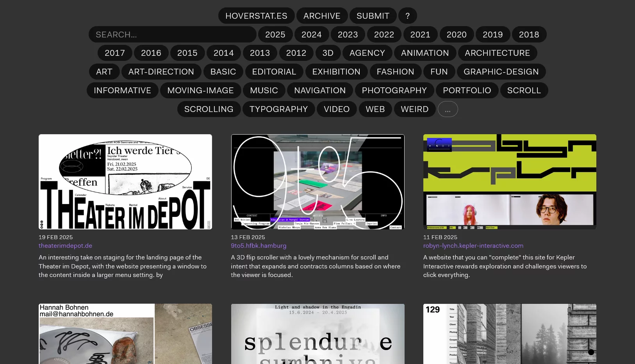The image size is (635, 364).
Task: Select the NAVIGATION tag
Action: click(320, 90)
